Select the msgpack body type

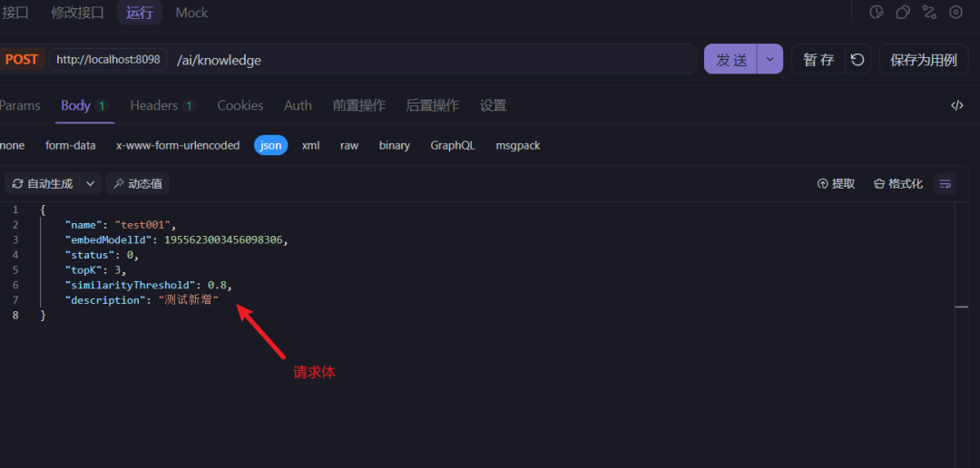click(517, 146)
